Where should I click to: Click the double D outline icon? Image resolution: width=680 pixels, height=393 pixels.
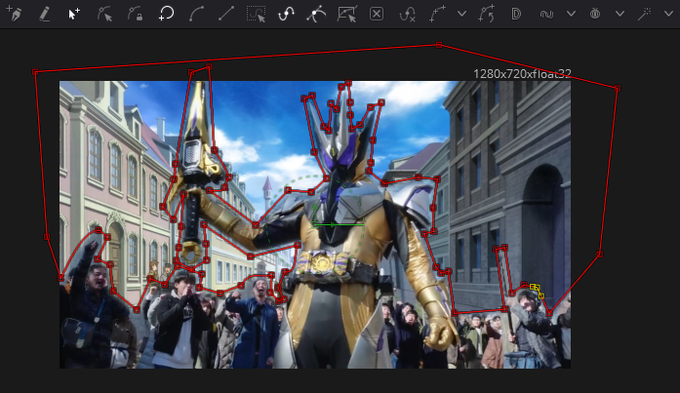click(516, 14)
